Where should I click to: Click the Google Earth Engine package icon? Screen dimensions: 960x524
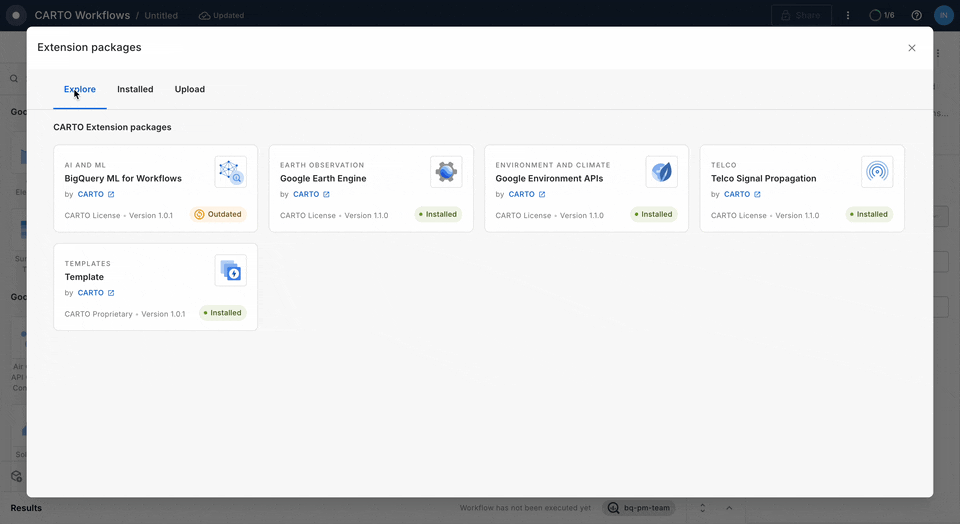click(x=446, y=172)
